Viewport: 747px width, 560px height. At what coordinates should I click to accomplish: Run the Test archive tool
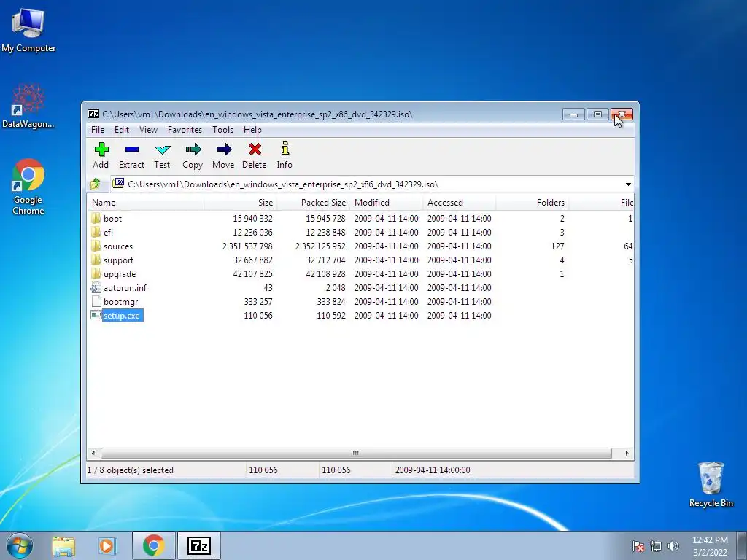click(x=162, y=149)
